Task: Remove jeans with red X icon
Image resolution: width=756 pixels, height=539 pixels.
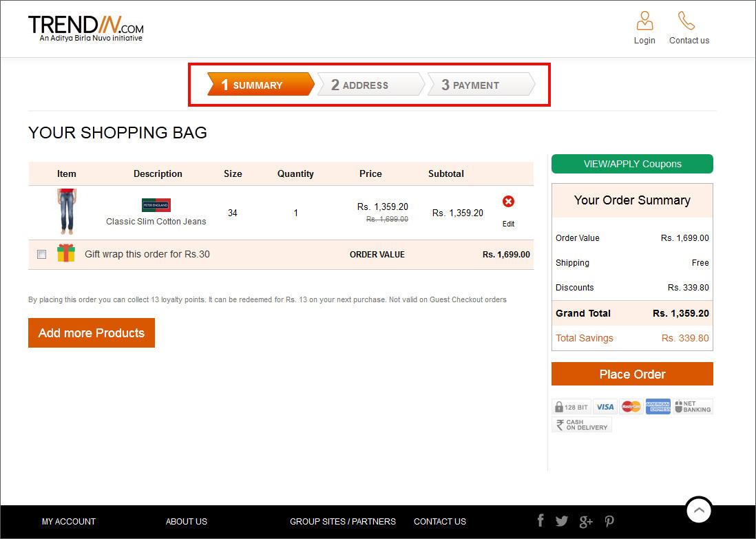Action: tap(508, 201)
